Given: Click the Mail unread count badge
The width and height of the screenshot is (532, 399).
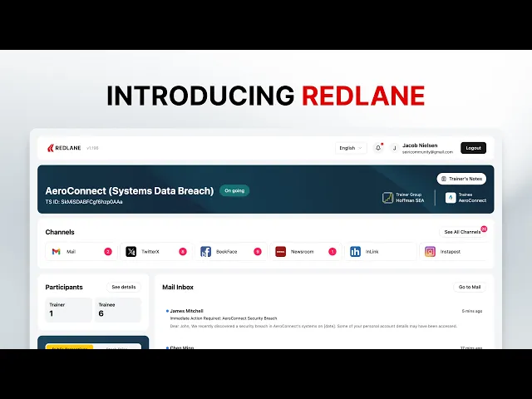Looking at the screenshot, I should (x=108, y=252).
